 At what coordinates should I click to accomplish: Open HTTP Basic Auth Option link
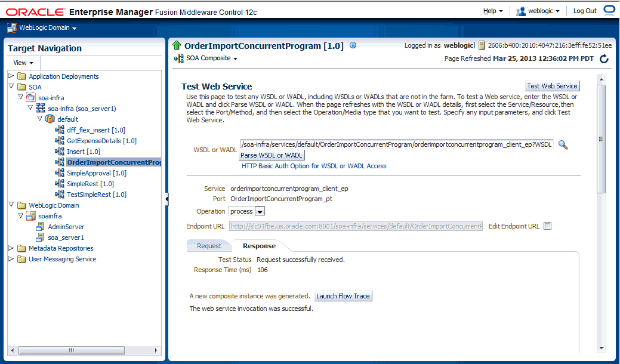coord(314,166)
